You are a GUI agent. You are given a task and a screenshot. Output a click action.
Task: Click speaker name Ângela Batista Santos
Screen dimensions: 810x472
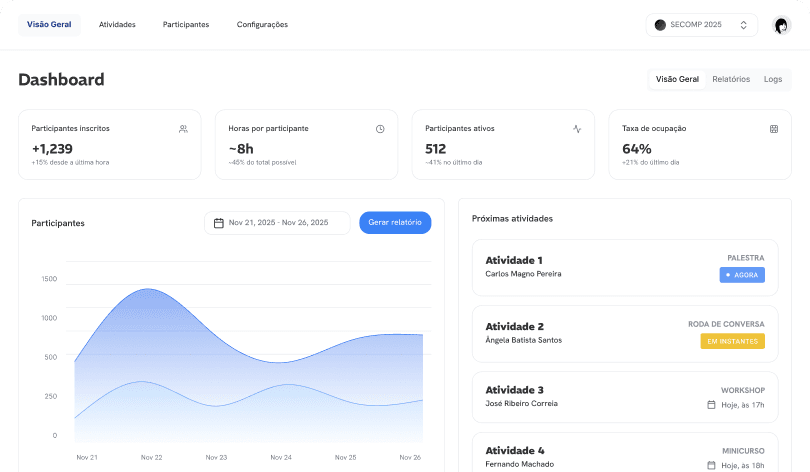pyautogui.click(x=524, y=340)
